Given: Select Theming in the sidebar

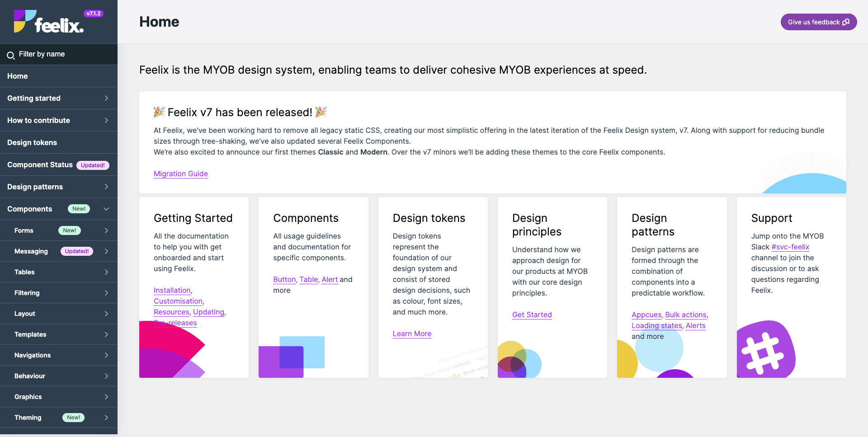Looking at the screenshot, I should [28, 418].
